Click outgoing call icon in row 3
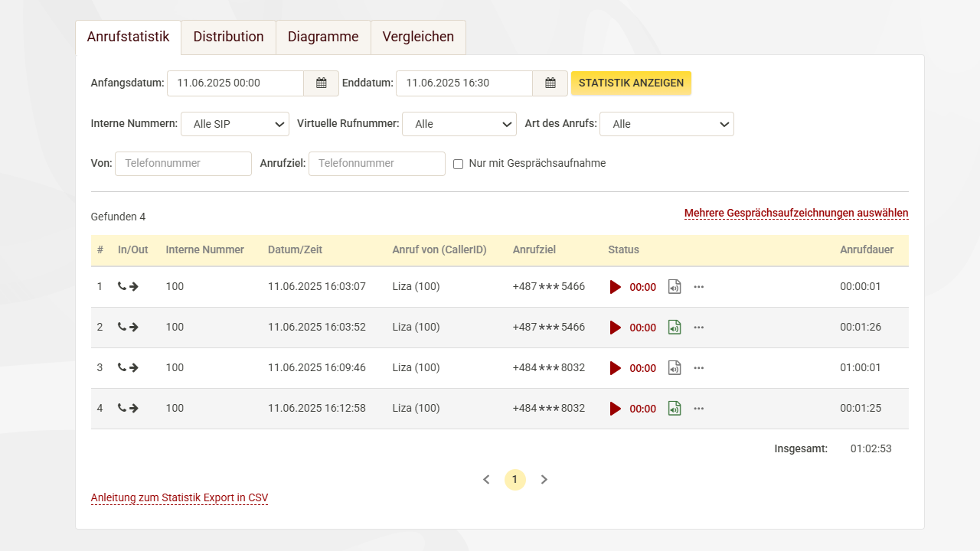 (x=128, y=367)
